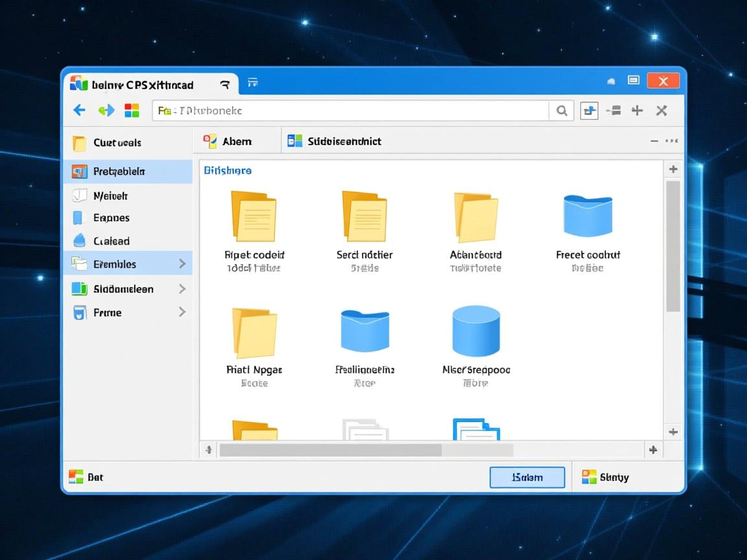Open the blue 'Frecet coolrut' folder
Image resolution: width=747 pixels, height=560 pixels.
point(587,216)
